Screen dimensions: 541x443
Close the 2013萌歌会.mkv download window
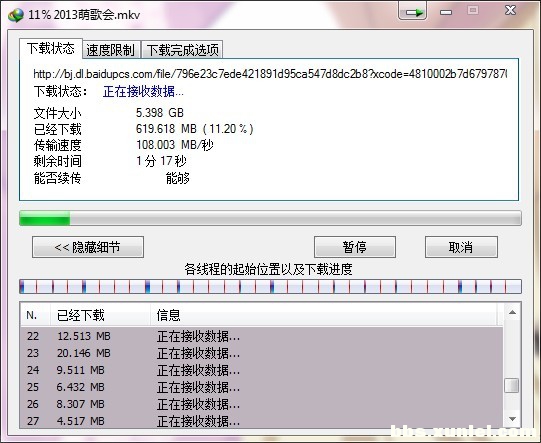tap(510, 10)
